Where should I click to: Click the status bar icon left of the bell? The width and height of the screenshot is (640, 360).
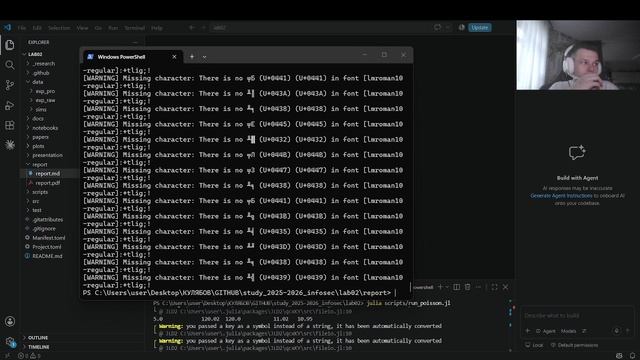[619, 356]
